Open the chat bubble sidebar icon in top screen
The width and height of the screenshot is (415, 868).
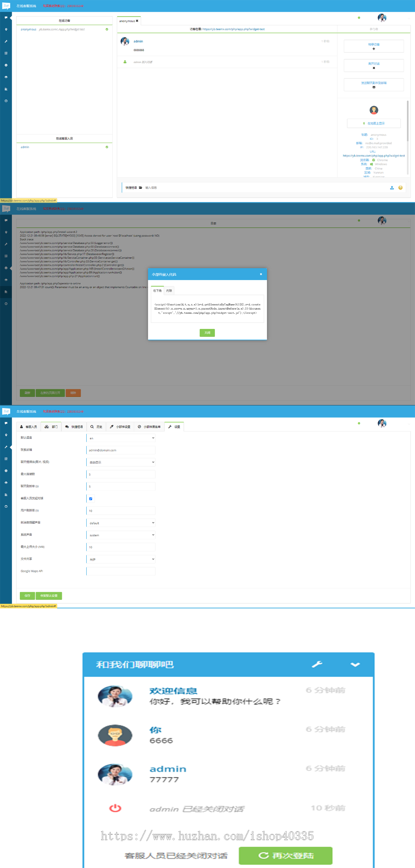(6, 18)
